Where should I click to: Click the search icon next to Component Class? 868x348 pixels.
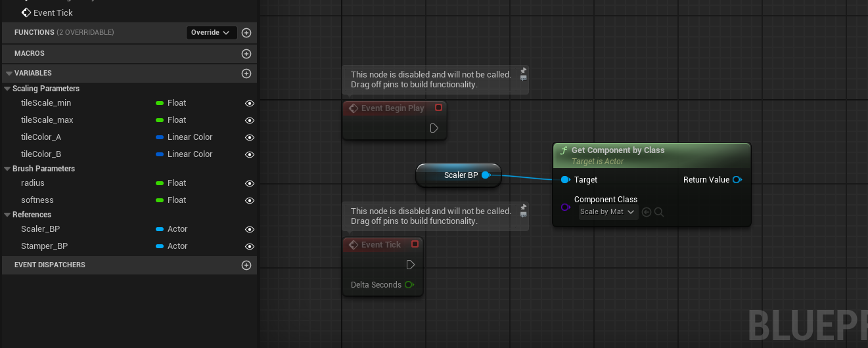[x=659, y=212]
